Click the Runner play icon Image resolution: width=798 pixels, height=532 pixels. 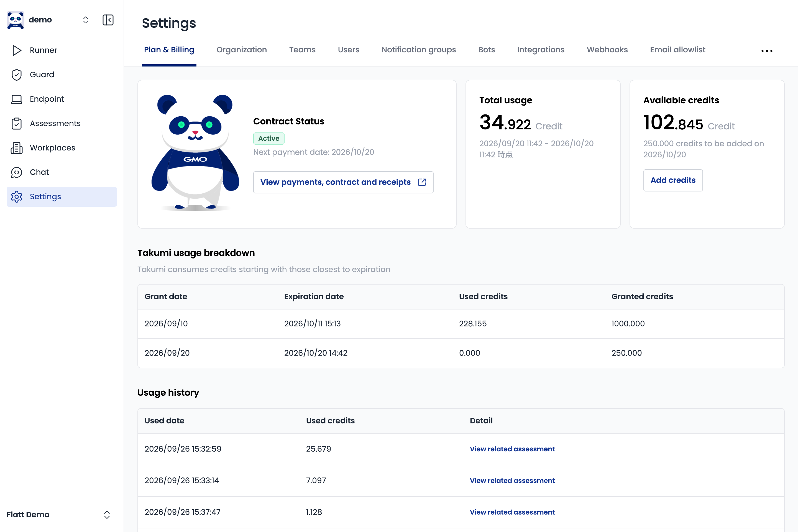17,50
